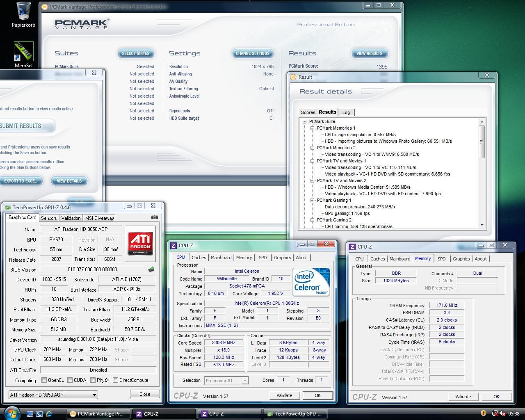The image size is (525, 420).
Task: Click the CPU-Z Core Speed value field
Action: [224, 343]
